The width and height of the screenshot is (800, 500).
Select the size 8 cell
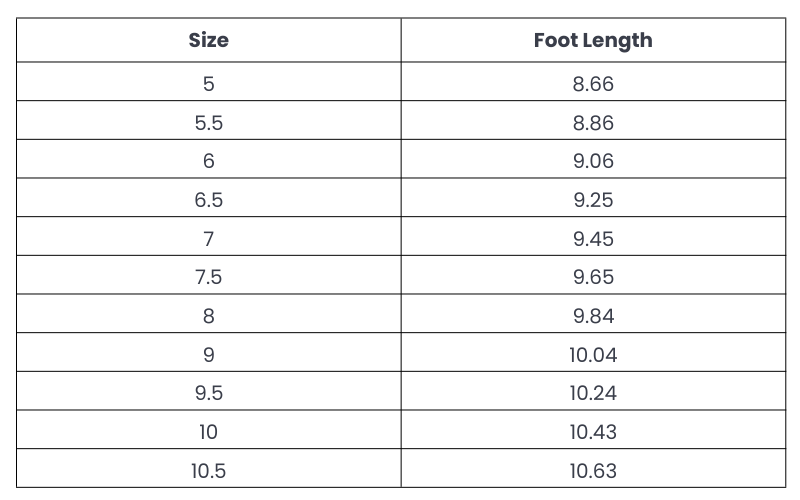tap(208, 316)
